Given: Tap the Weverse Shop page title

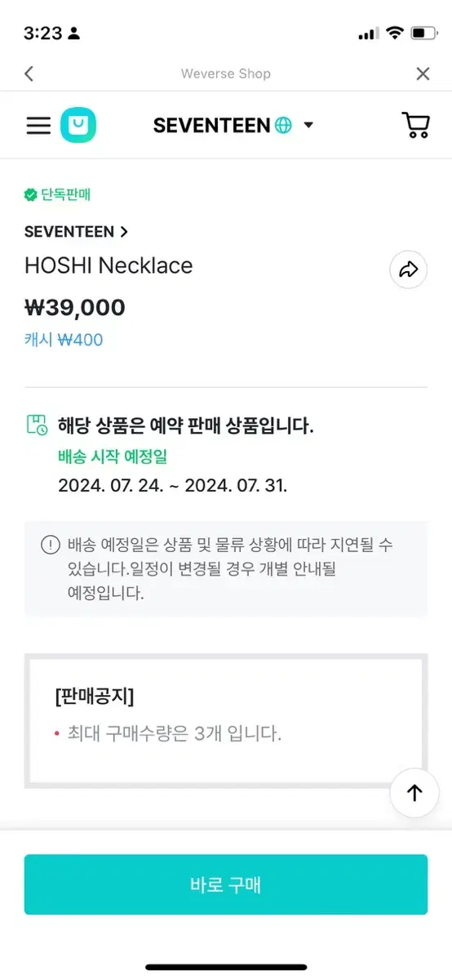Looking at the screenshot, I should click(x=226, y=73).
